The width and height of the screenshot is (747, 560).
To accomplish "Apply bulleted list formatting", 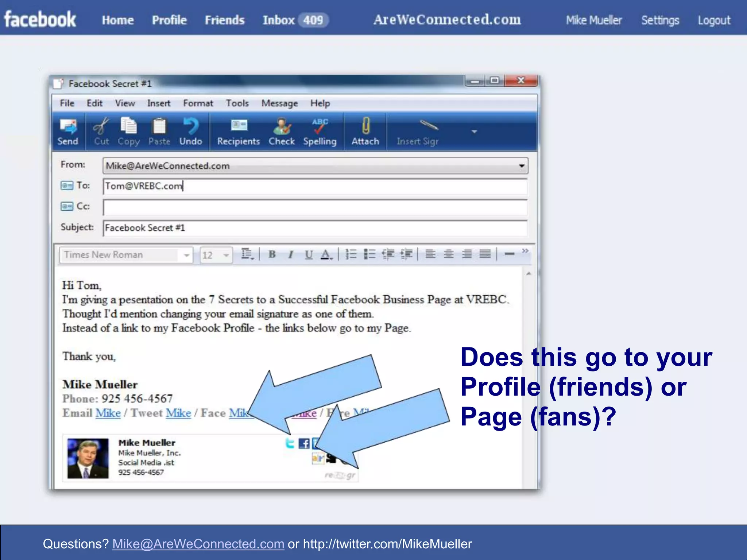I will point(369,254).
